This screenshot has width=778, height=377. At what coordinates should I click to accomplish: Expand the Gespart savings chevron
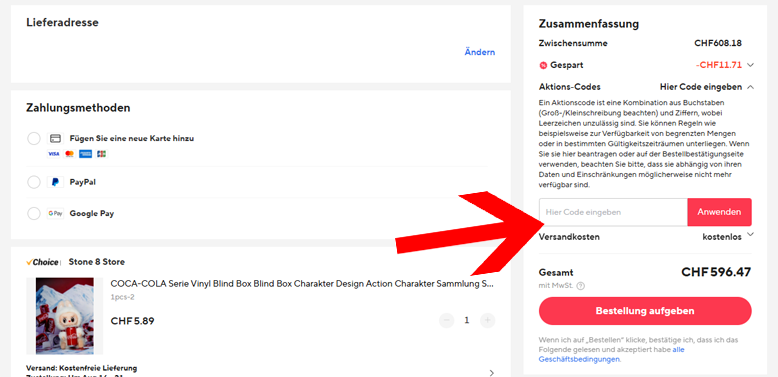click(750, 65)
